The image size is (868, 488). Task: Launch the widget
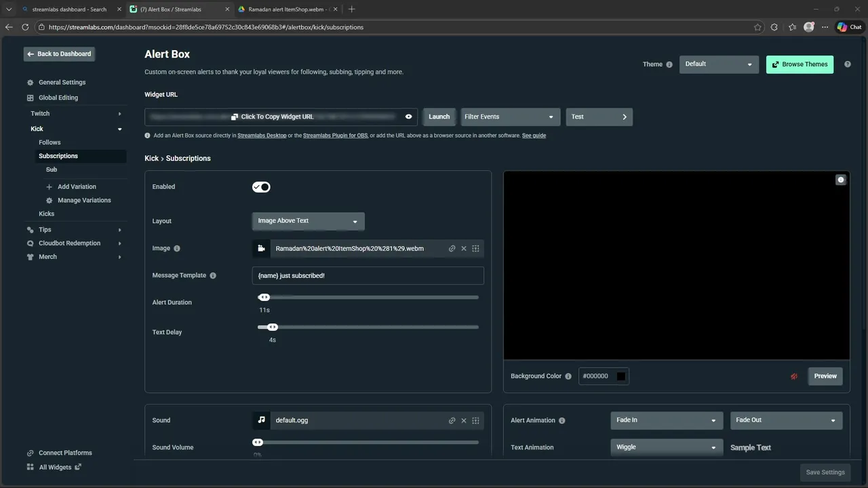click(x=439, y=117)
